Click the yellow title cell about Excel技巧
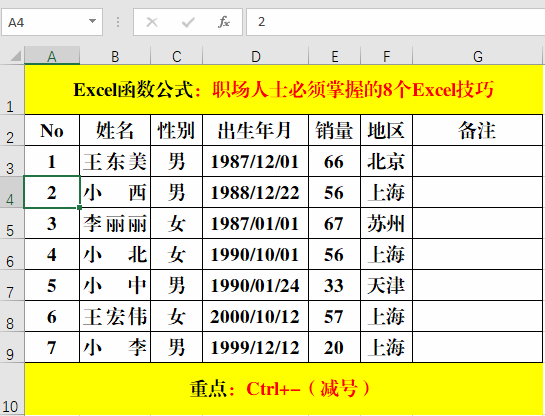Image resolution: width=545 pixels, height=416 pixels. (x=284, y=90)
